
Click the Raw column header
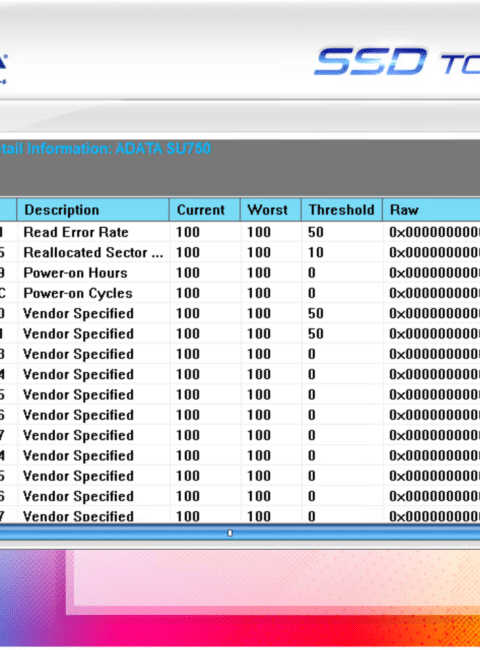point(432,210)
